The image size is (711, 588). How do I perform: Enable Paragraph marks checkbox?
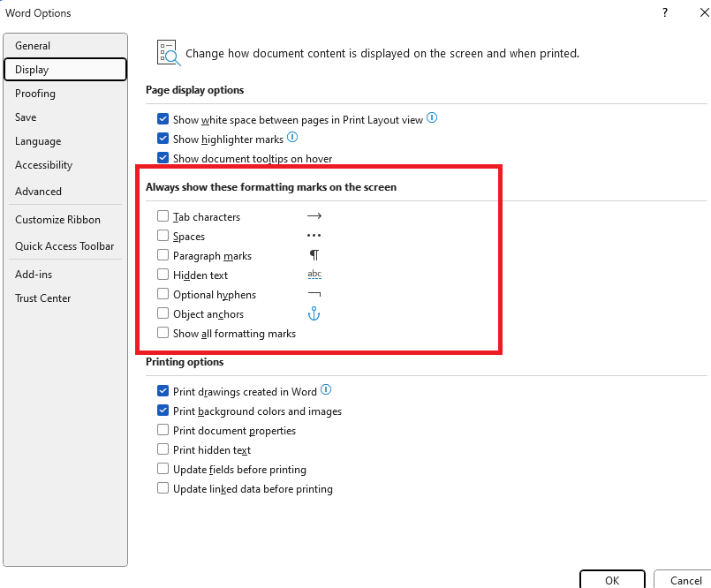tap(163, 255)
